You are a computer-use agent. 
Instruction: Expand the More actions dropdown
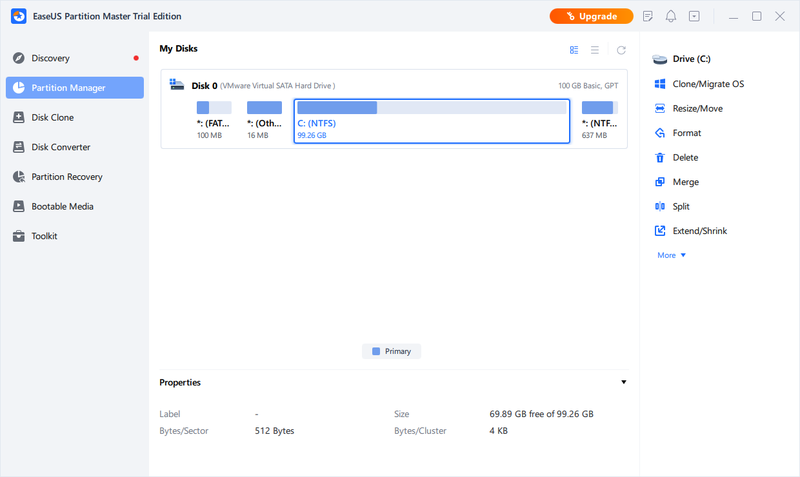coord(672,255)
